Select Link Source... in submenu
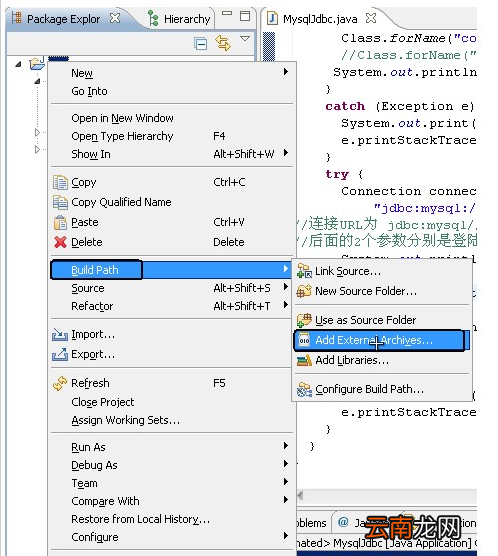498x556 pixels. [x=382, y=271]
